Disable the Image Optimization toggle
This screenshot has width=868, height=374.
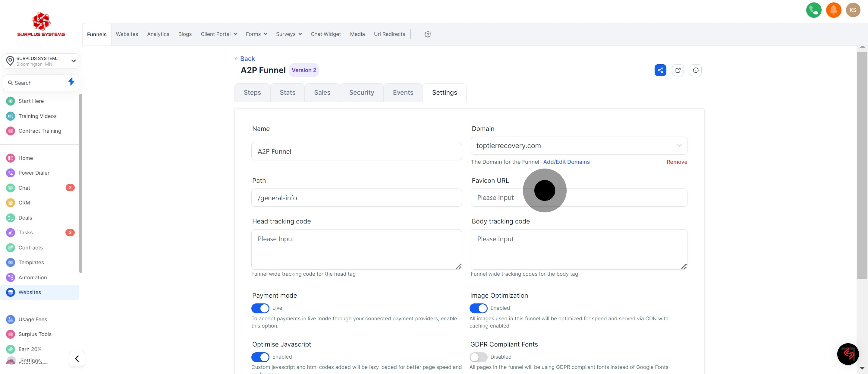point(478,308)
